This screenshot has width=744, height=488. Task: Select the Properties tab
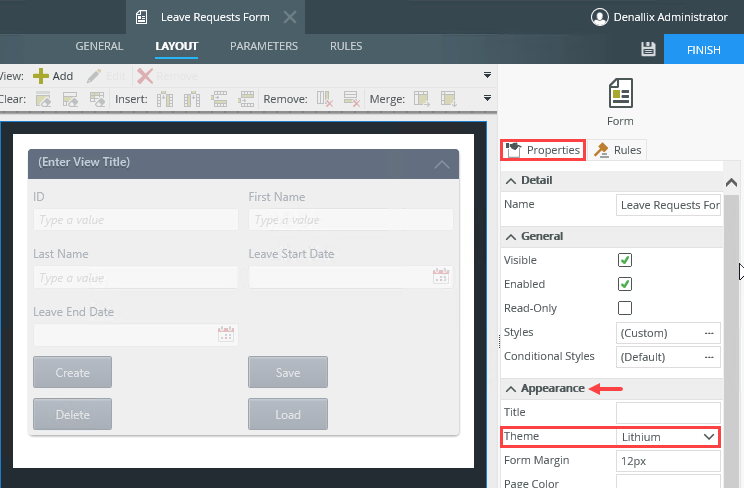coord(543,150)
